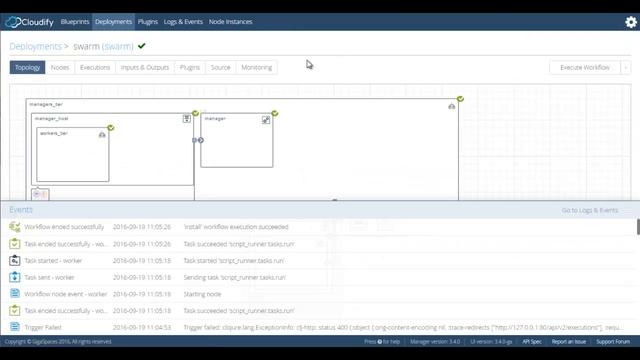
Task: Click the 11:05:18 Task ended successfully icon
Action: click(15, 310)
